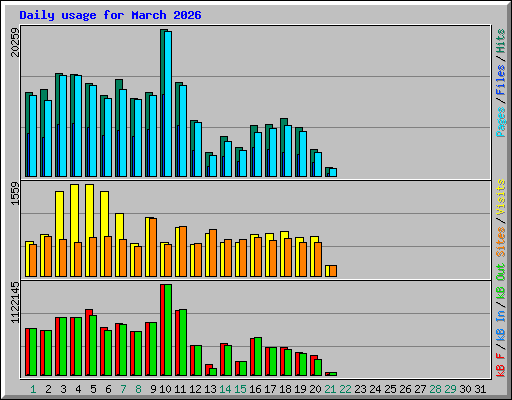Click day 4 on the x-axis
The width and height of the screenshot is (512, 400).
coord(78,389)
